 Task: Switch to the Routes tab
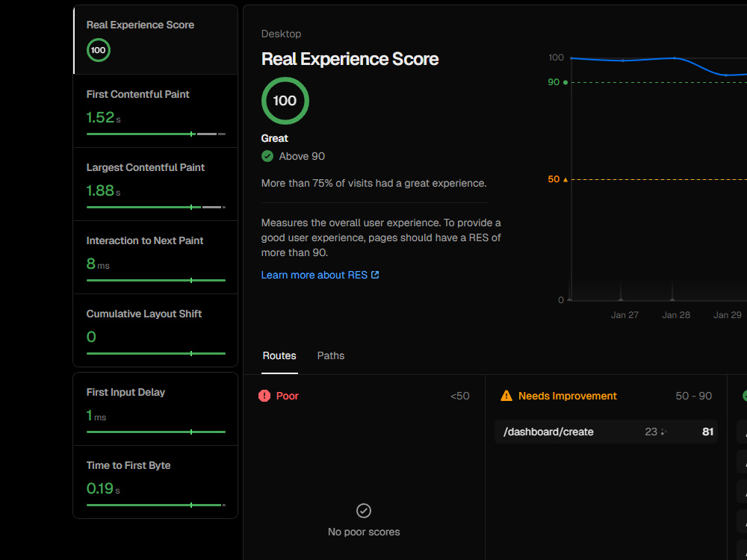(x=279, y=355)
